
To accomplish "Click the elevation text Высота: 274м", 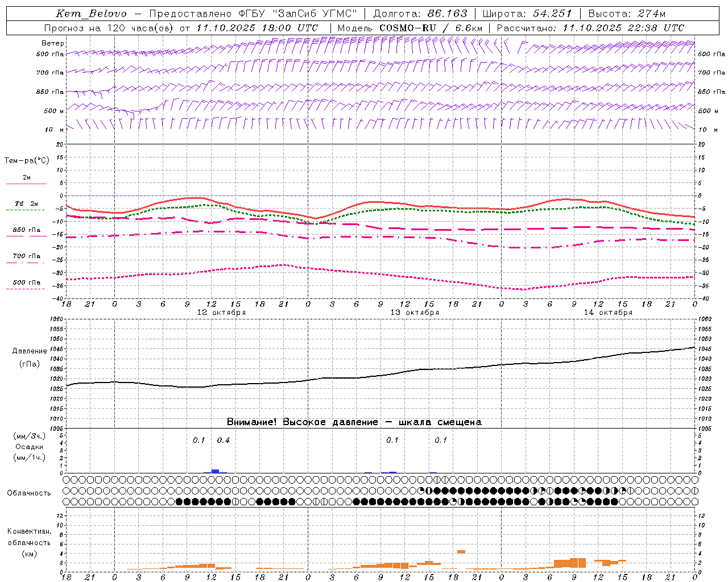I will 627,14.
